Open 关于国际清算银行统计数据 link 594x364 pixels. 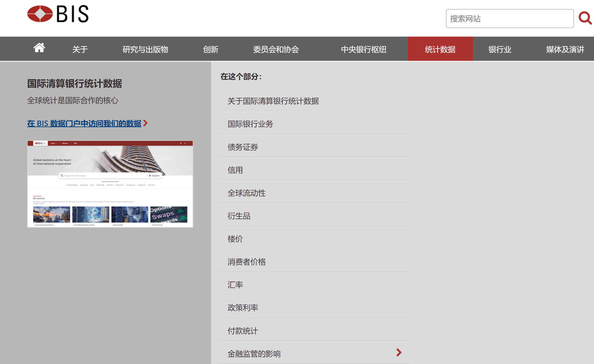273,101
